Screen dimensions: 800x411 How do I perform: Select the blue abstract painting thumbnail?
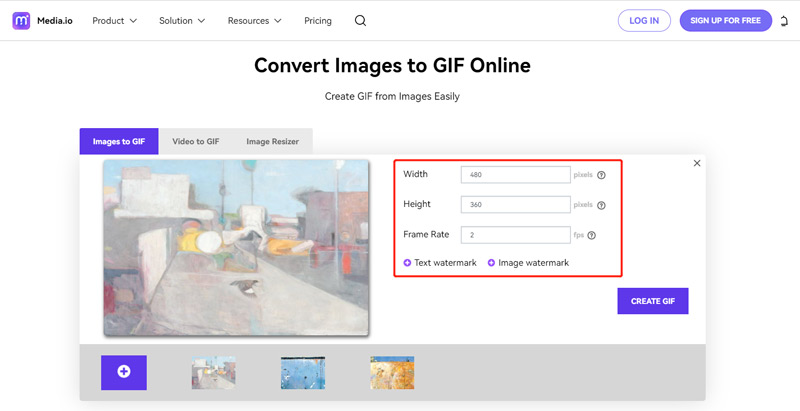pyautogui.click(x=303, y=373)
